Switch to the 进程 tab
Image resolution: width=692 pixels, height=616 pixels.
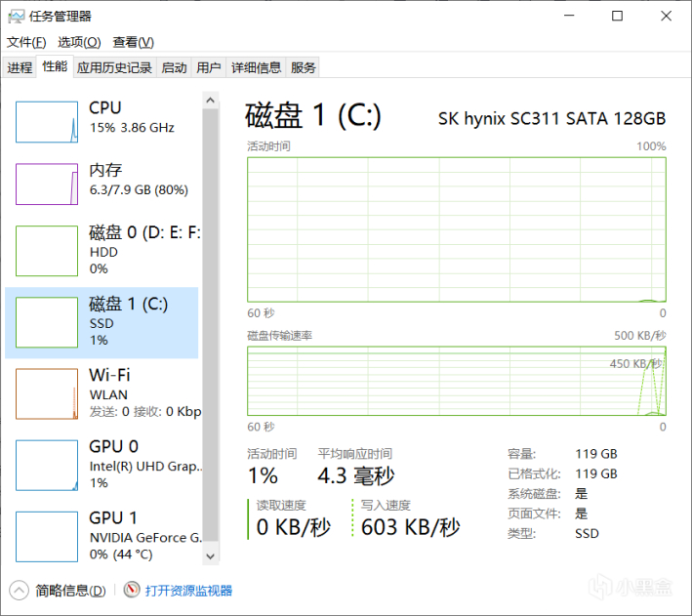pyautogui.click(x=20, y=67)
